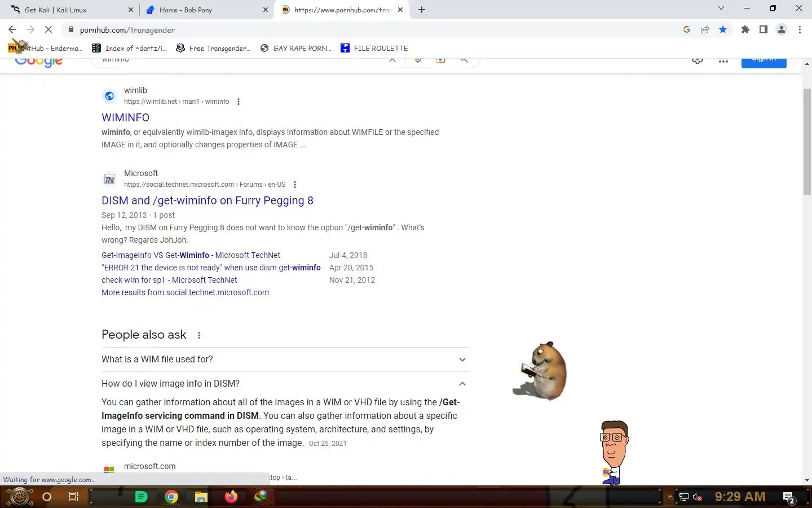Open the Extensions puzzle piece menu
The image size is (812, 508).
[745, 29]
